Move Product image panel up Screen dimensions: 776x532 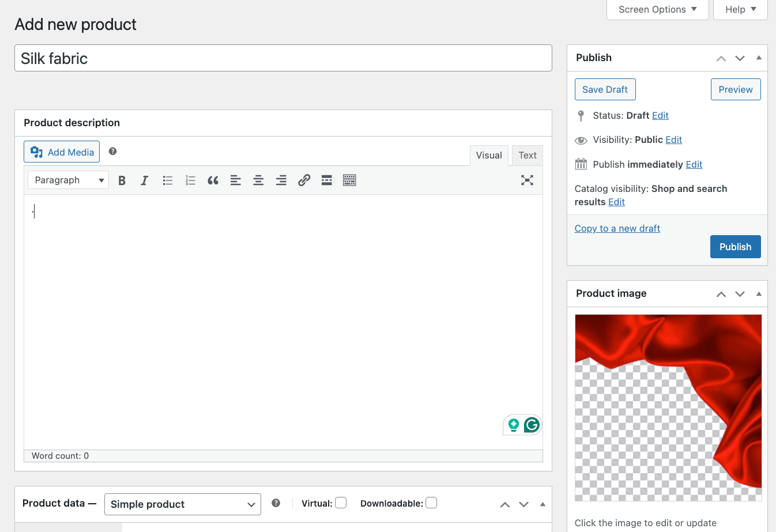coord(721,294)
